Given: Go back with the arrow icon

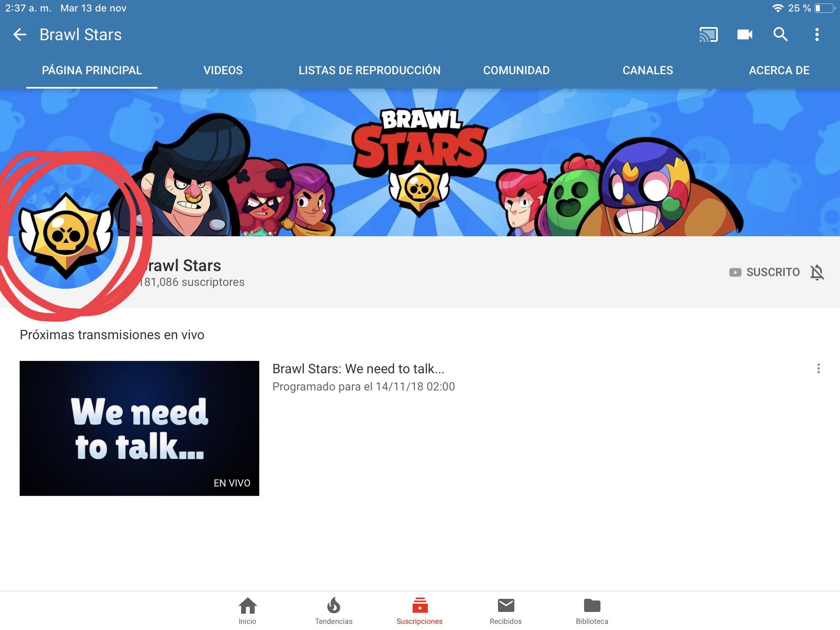Looking at the screenshot, I should tap(20, 35).
